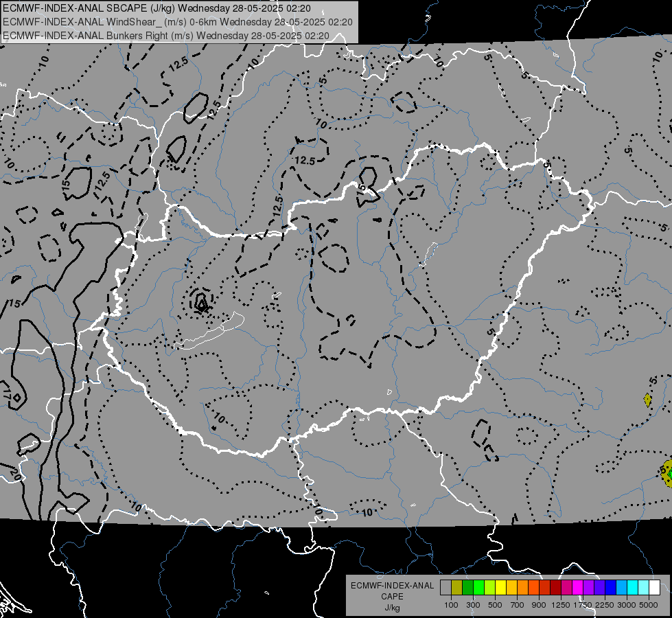The image size is (672, 618).
Task: Click the 700 label under legend
Action: (518, 605)
